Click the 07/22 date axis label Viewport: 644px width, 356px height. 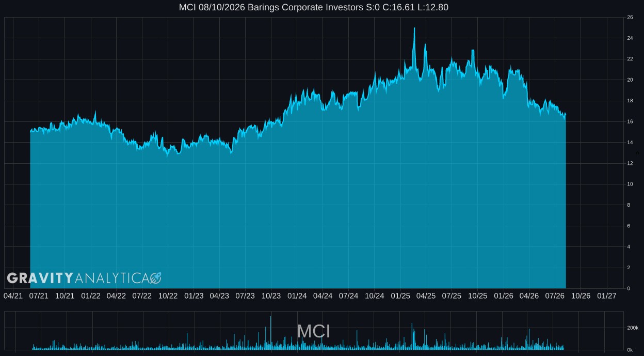point(142,296)
